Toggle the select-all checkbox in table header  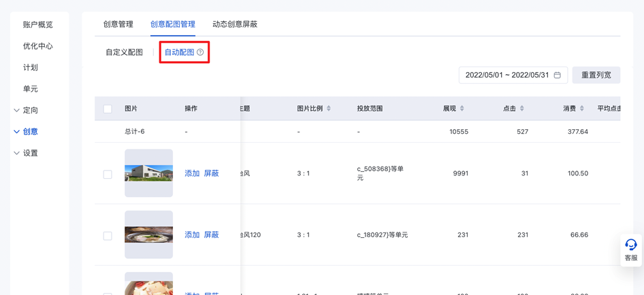click(x=108, y=109)
